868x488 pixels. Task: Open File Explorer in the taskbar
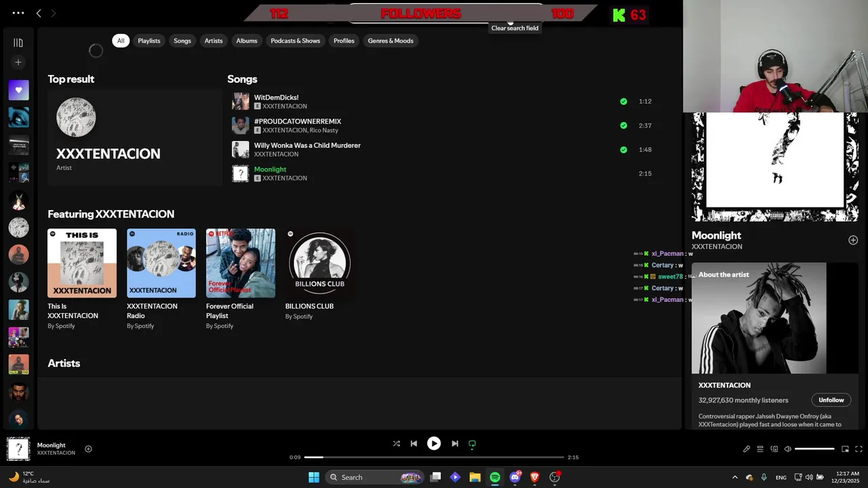tap(475, 477)
